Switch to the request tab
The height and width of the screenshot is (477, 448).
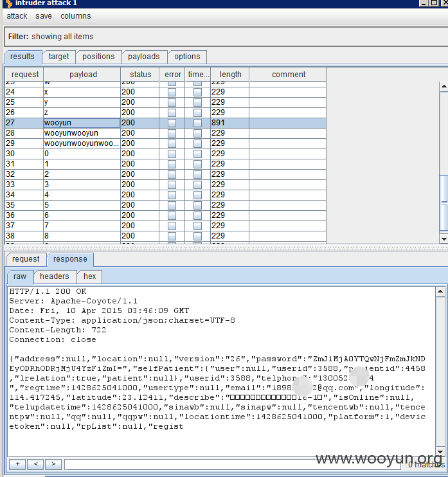pyautogui.click(x=26, y=259)
